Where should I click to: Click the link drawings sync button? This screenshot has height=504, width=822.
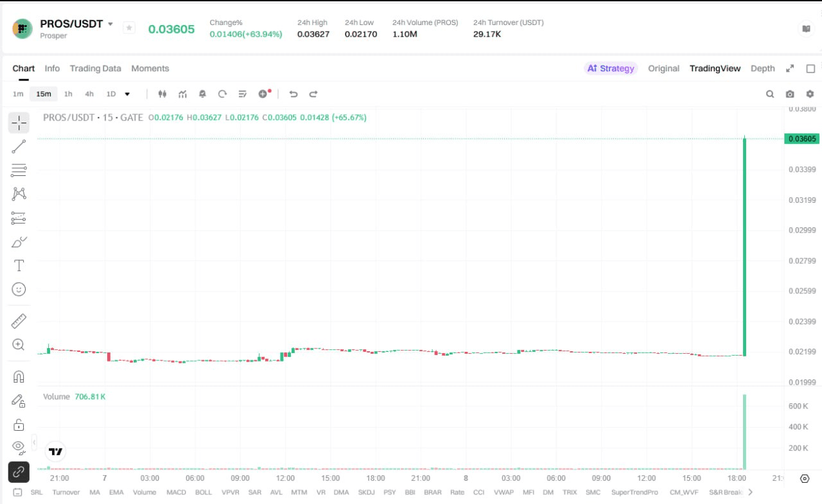pyautogui.click(x=19, y=473)
